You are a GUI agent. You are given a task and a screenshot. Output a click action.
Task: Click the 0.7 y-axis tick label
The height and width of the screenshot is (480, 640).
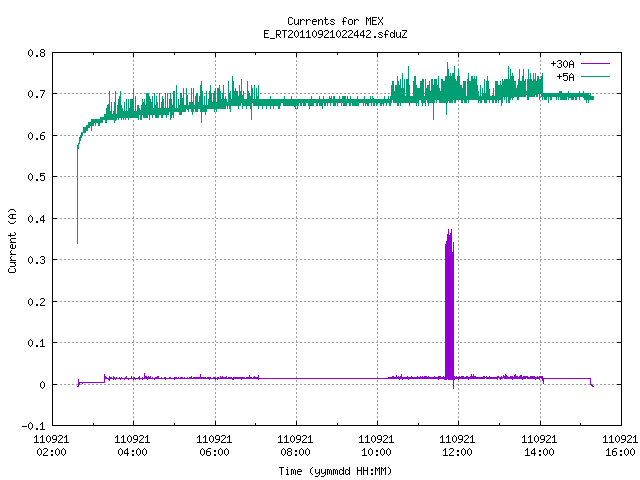[36, 94]
